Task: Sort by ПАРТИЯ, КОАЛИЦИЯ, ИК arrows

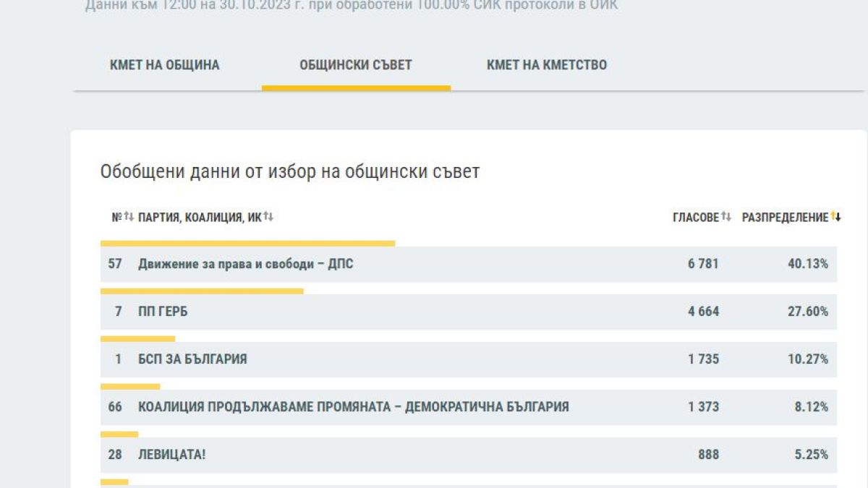Action: point(268,217)
